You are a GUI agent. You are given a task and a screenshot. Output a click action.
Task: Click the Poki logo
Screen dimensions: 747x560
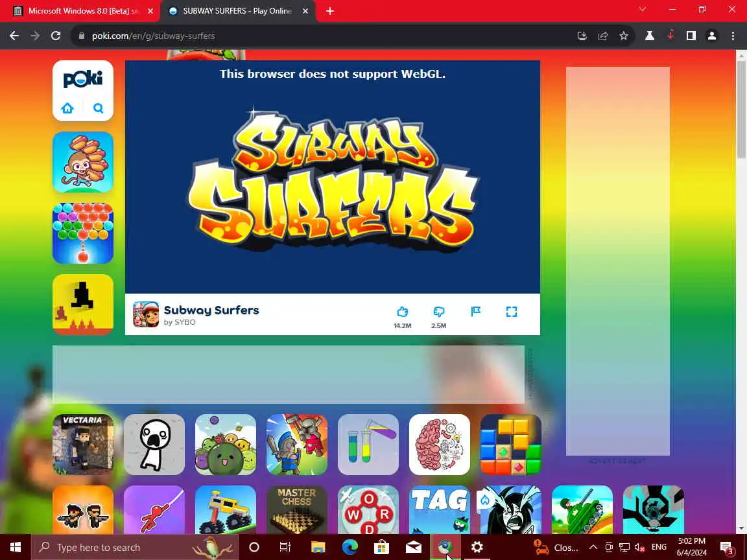pyautogui.click(x=83, y=78)
